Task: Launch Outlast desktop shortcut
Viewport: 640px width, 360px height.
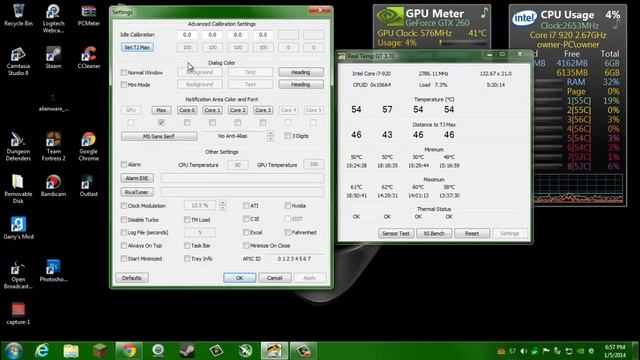Action: coord(89,186)
